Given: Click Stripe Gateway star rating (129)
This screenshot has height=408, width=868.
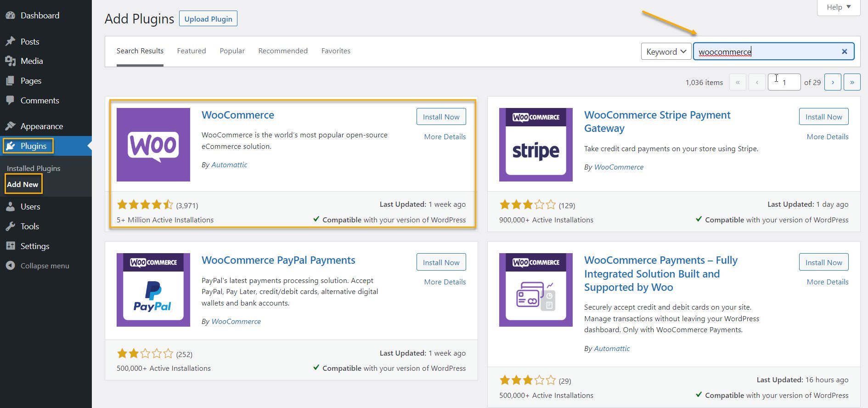Looking at the screenshot, I should pos(528,204).
